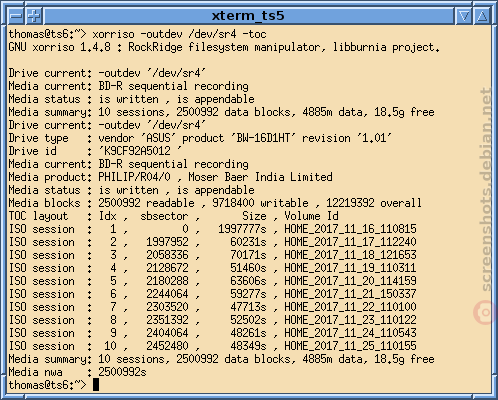The width and height of the screenshot is (498, 400).
Task: Click the GNU xorriso 1.4.8 version line
Action: pyautogui.click(x=224, y=47)
